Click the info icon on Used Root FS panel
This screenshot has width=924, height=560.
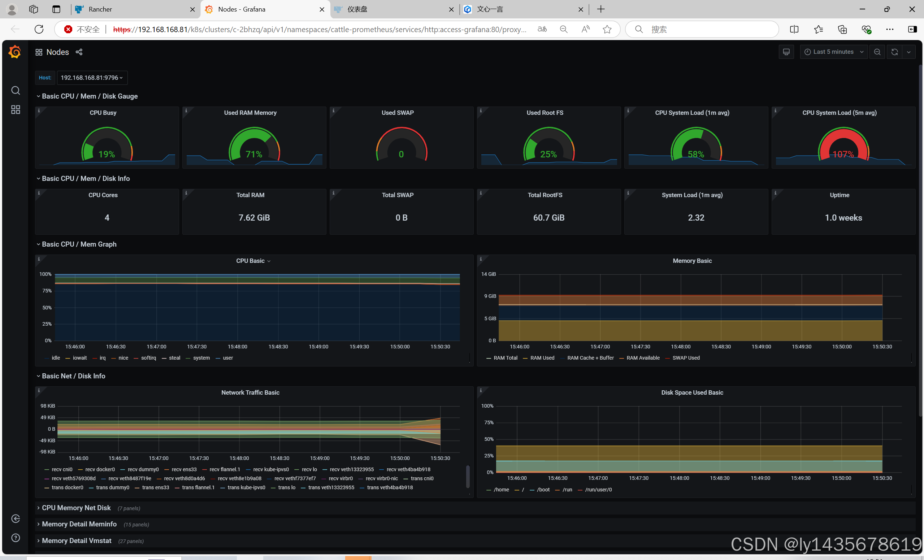481,110
